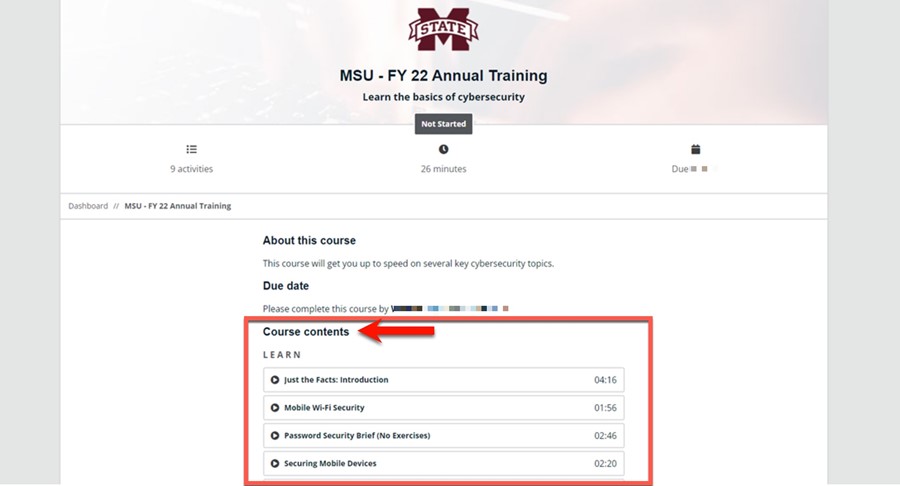This screenshot has height=486, width=900.
Task: Click the MSU - FY 22 Annual Training title
Action: pos(444,76)
